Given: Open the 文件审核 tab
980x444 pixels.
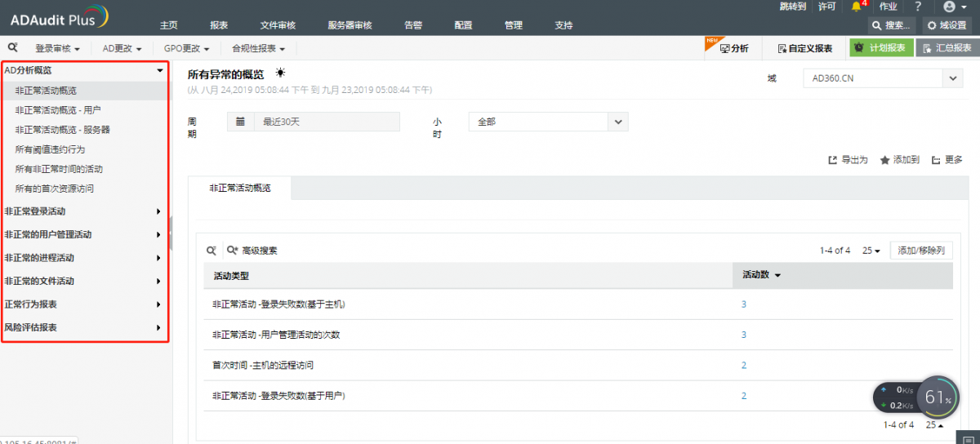Looking at the screenshot, I should [278, 25].
